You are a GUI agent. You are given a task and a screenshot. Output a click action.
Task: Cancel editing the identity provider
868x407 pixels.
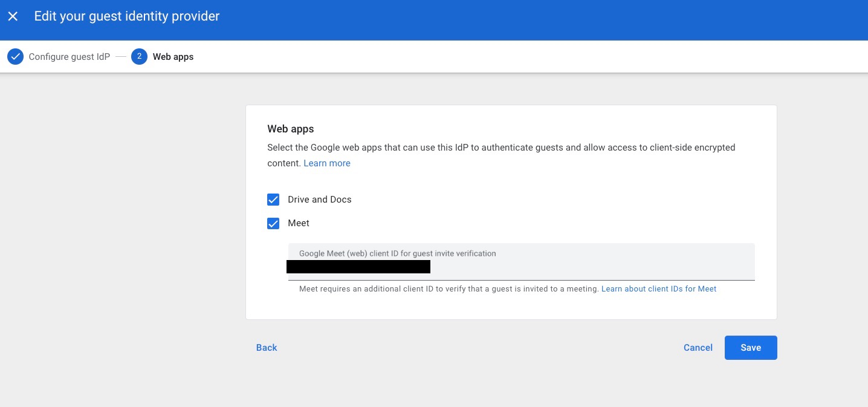[698, 348]
